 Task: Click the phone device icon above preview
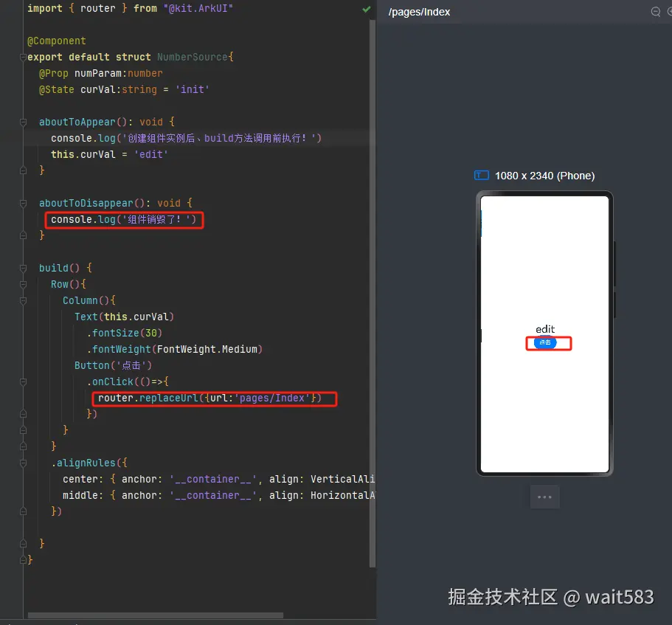tap(481, 176)
